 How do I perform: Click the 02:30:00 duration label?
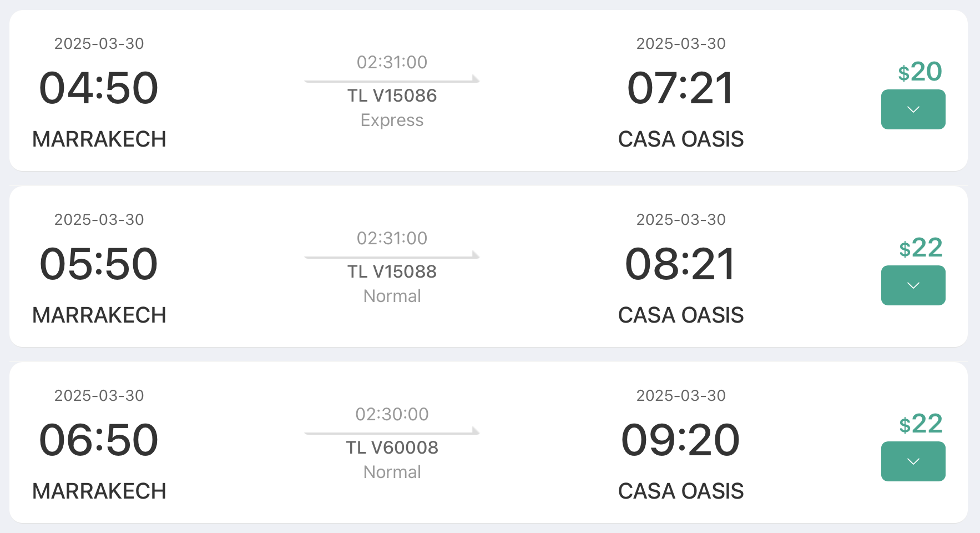(392, 414)
